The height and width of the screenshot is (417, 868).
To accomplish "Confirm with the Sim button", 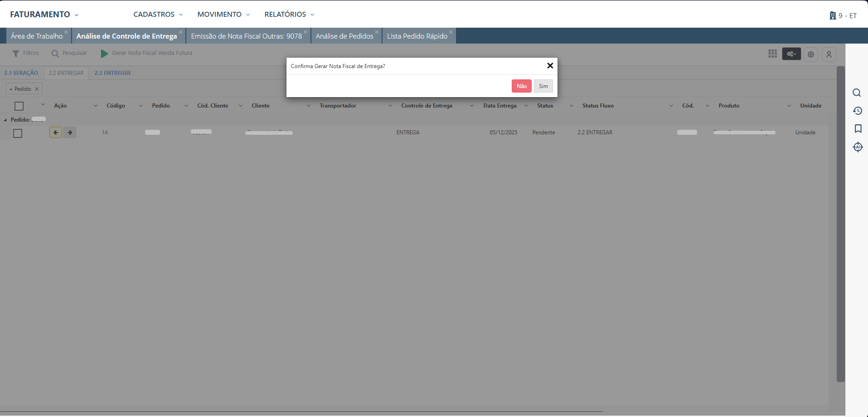I will point(543,86).
